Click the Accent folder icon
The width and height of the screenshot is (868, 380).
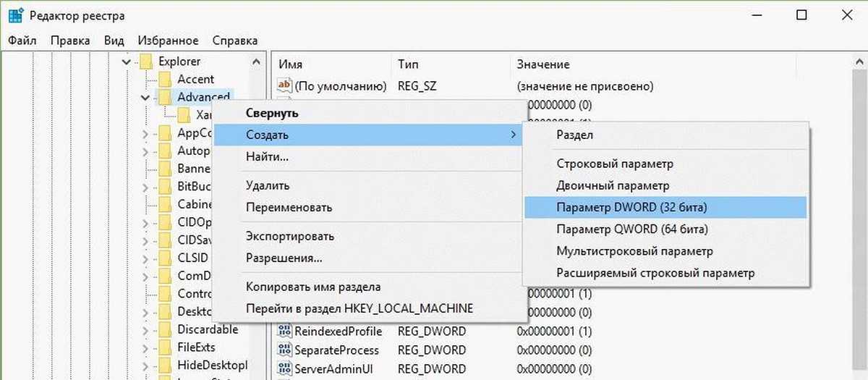pyautogui.click(x=165, y=79)
